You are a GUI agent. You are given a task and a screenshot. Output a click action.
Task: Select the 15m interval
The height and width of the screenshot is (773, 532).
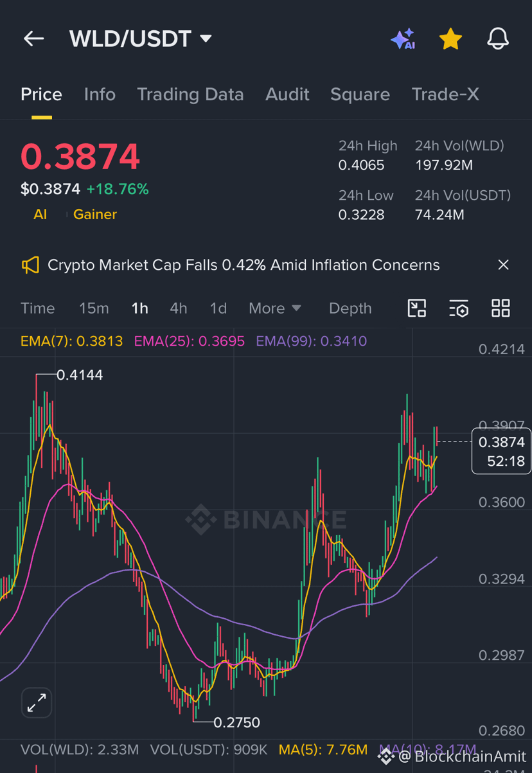[x=94, y=308]
